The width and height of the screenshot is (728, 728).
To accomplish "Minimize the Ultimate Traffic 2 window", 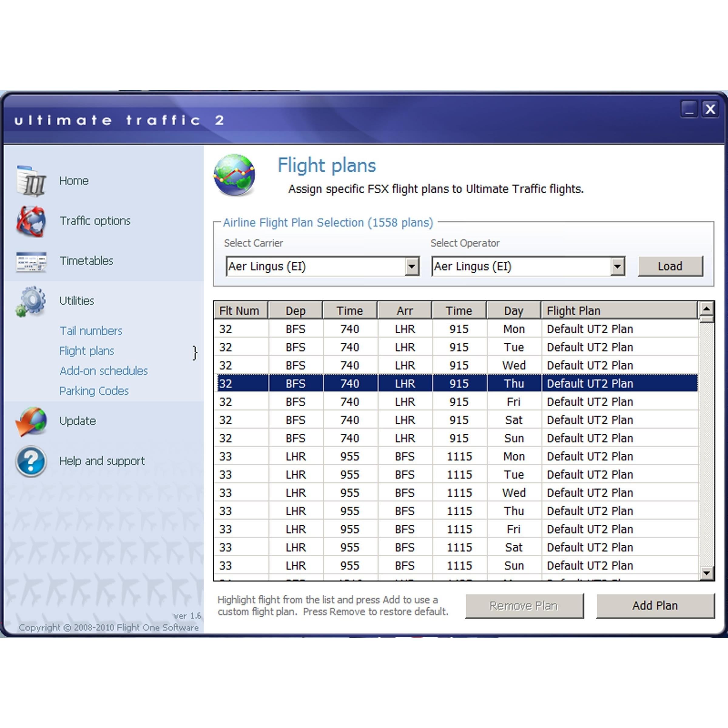I will click(x=689, y=109).
